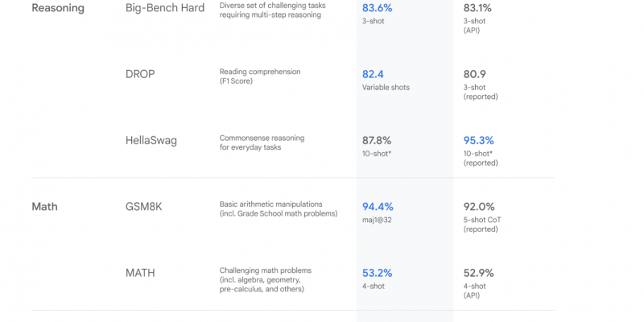
Task: Click the 87.8% HellaSwag score
Action: 377,141
